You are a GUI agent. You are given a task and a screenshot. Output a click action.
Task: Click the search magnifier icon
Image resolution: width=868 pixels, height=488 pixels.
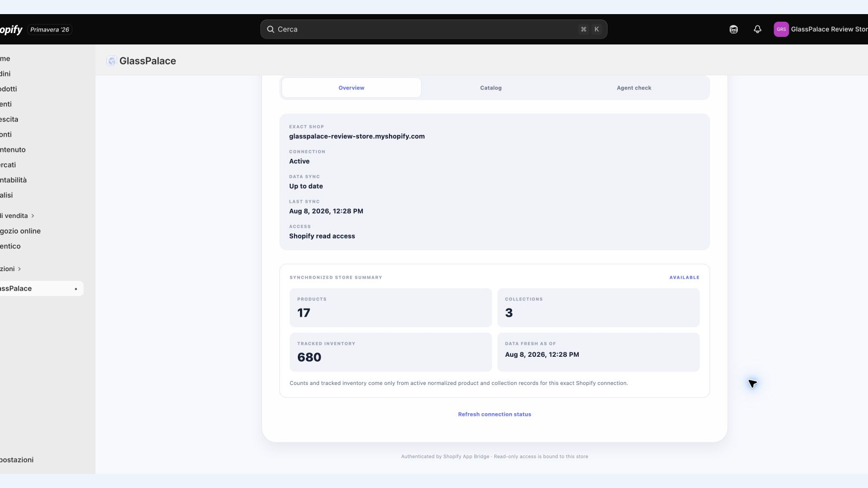tap(270, 29)
